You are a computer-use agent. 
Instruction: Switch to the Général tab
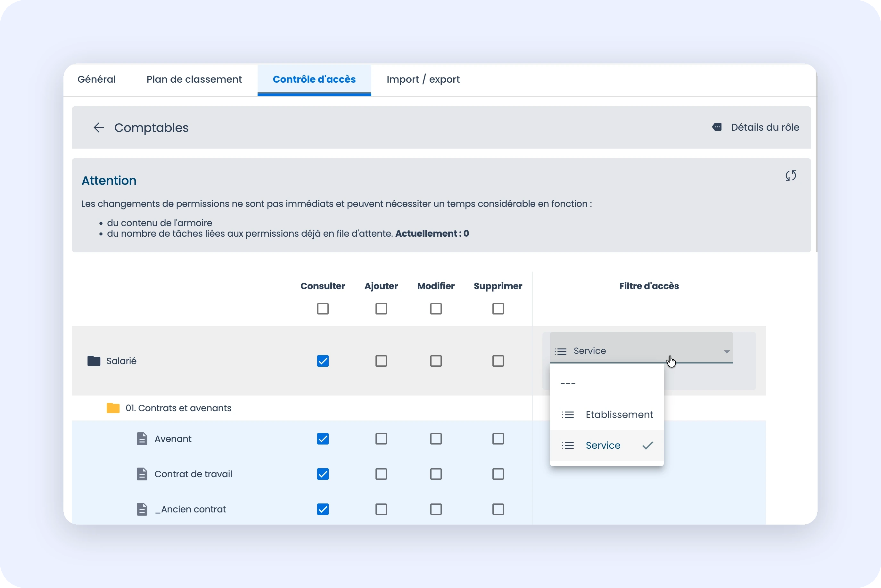click(x=96, y=79)
